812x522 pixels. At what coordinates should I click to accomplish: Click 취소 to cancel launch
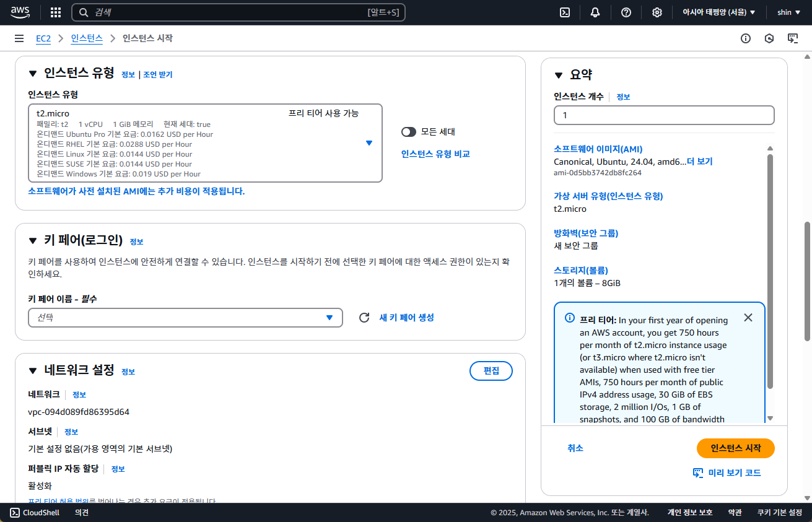coord(575,448)
